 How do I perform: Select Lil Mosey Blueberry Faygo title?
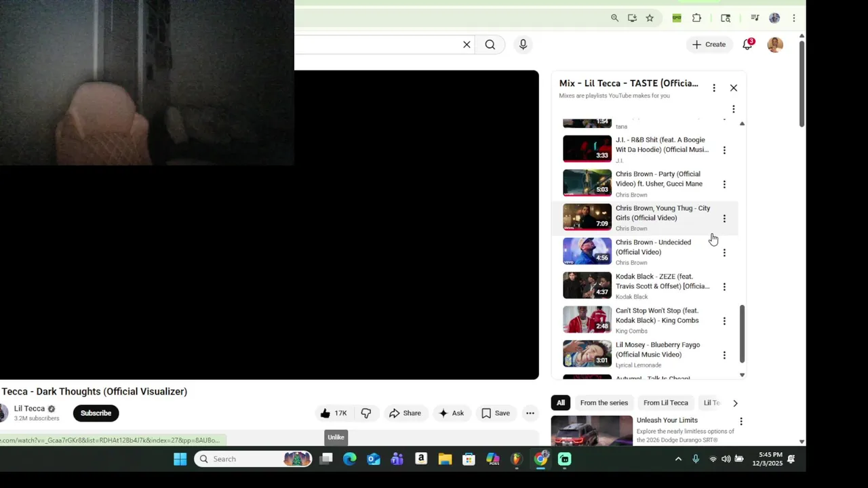[x=658, y=350]
